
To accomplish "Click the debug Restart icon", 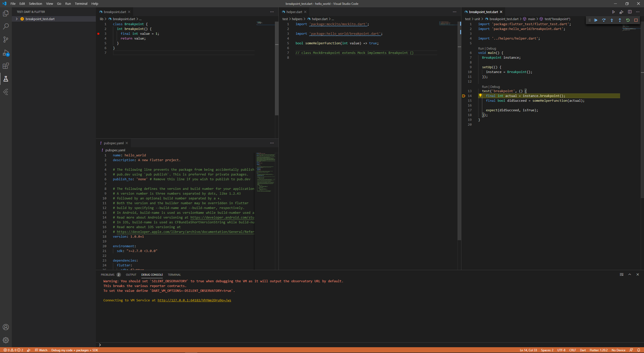I will (628, 20).
